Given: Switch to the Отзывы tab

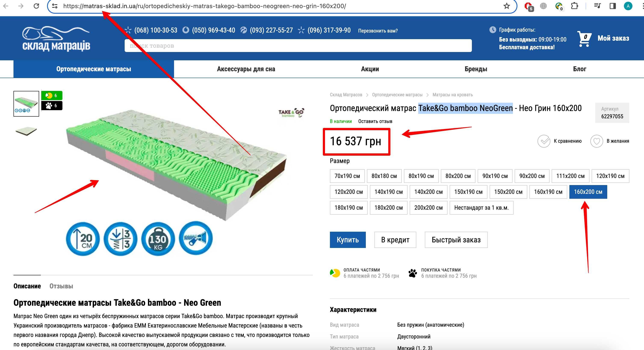Looking at the screenshot, I should [61, 286].
